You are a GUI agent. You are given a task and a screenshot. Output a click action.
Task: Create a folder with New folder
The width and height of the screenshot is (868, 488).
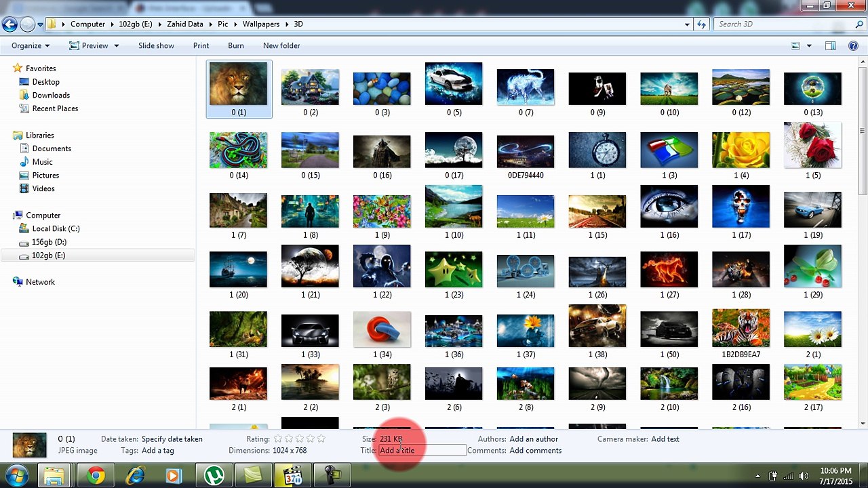pos(281,46)
